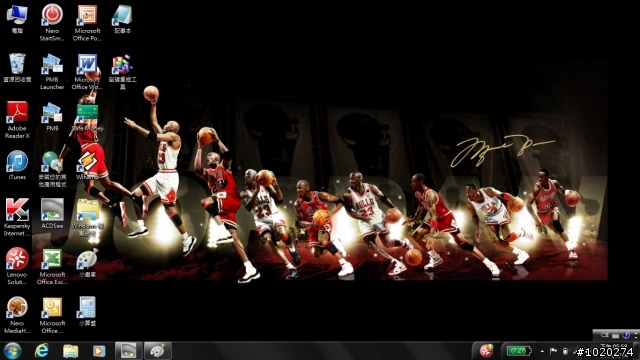The height and width of the screenshot is (360, 640).
Task: Switch to the Paint taskbar window
Action: click(x=158, y=351)
